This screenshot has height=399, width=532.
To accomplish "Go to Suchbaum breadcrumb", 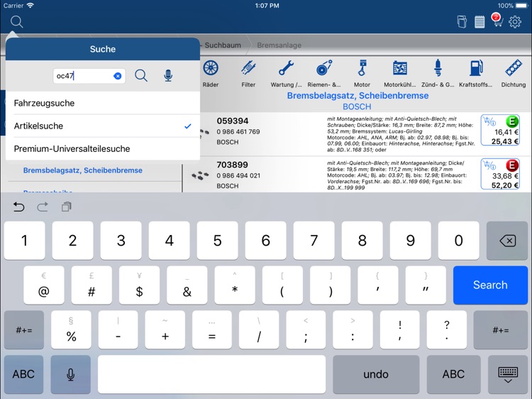I will tap(223, 45).
